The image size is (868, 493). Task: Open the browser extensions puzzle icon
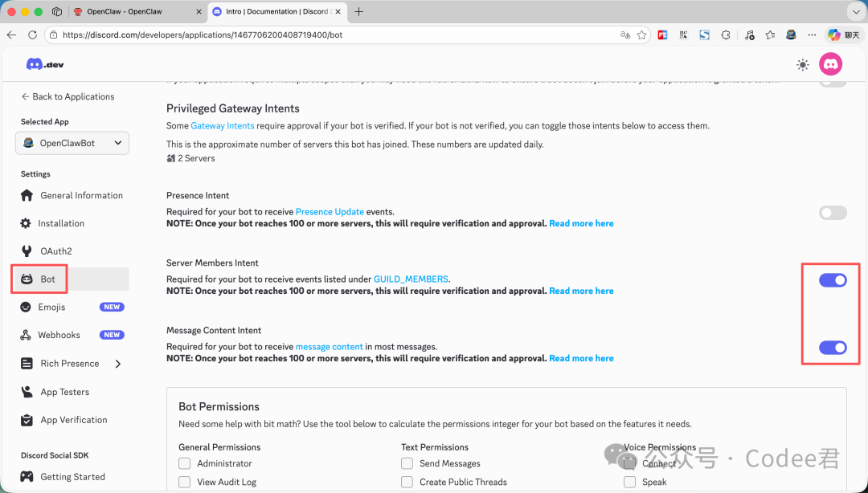click(726, 35)
